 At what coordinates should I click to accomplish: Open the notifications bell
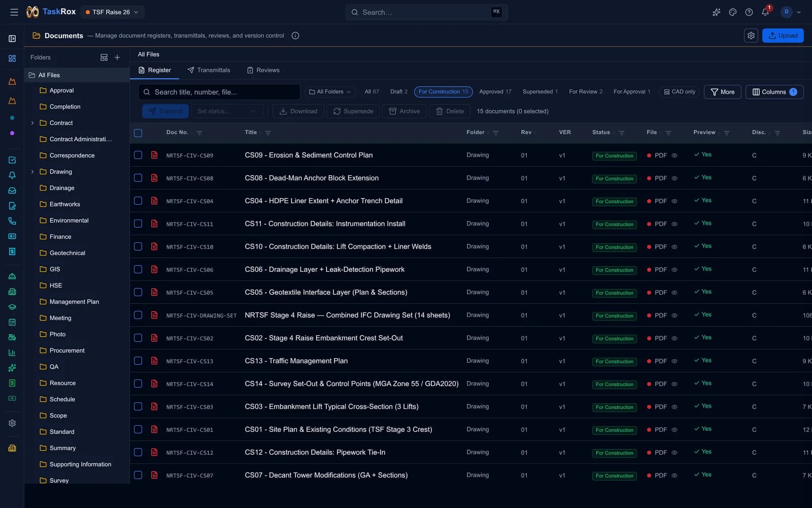point(765,12)
